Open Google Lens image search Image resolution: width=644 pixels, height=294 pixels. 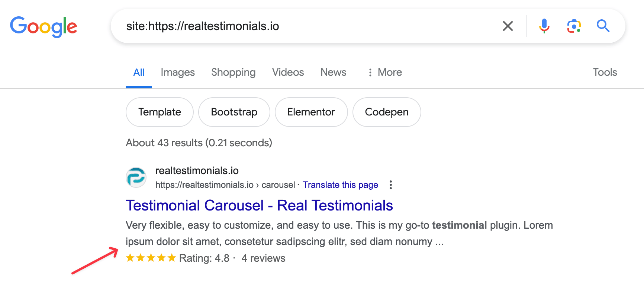pyautogui.click(x=574, y=26)
